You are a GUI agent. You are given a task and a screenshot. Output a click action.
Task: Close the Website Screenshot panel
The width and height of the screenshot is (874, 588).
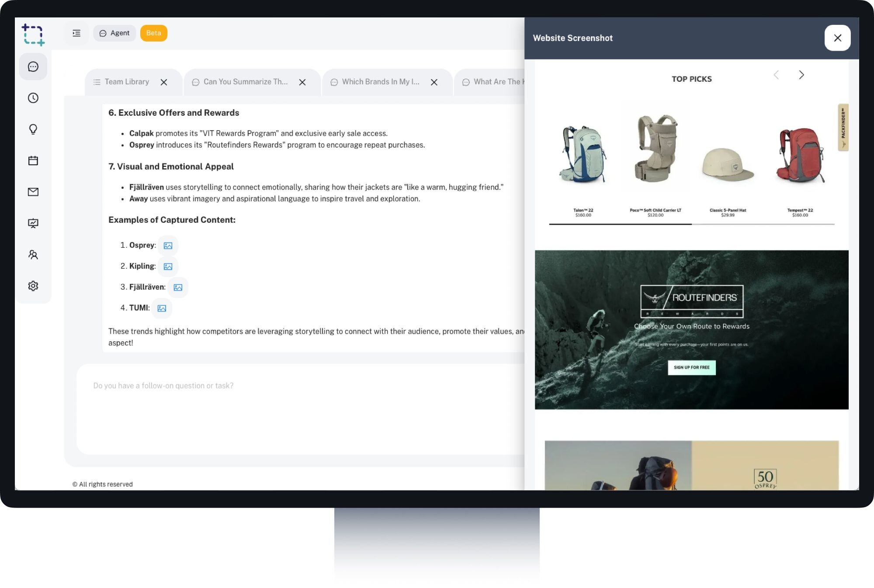click(837, 38)
